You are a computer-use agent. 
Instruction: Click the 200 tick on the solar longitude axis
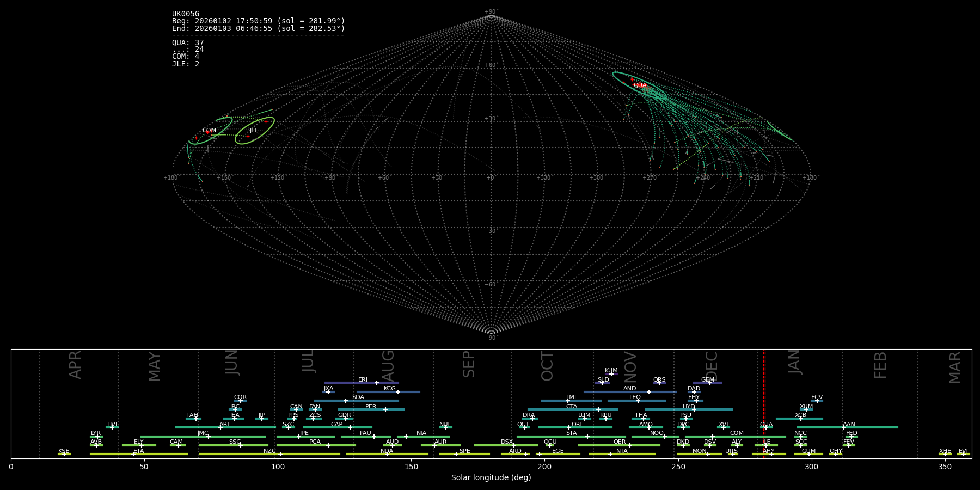click(544, 467)
